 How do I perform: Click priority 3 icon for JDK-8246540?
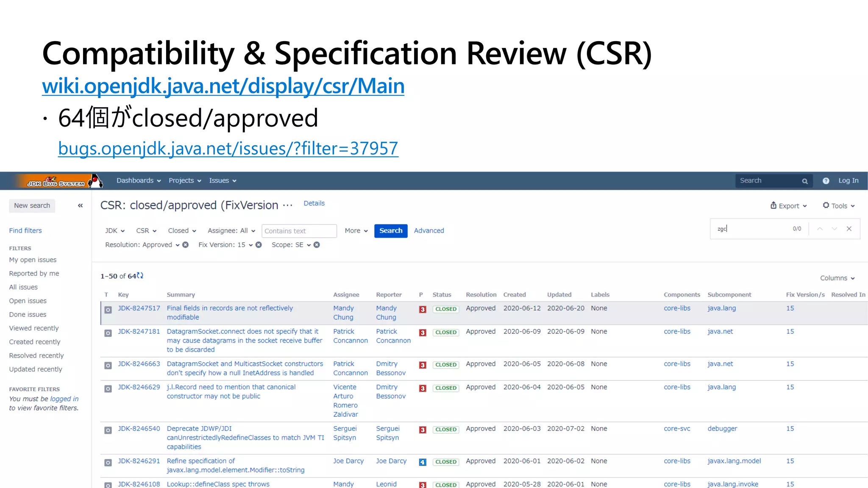[x=423, y=430]
